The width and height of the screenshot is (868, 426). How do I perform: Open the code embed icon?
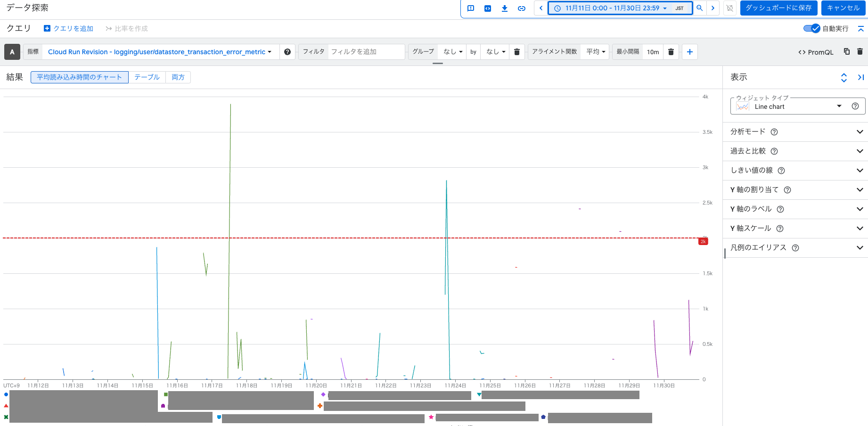coord(488,8)
